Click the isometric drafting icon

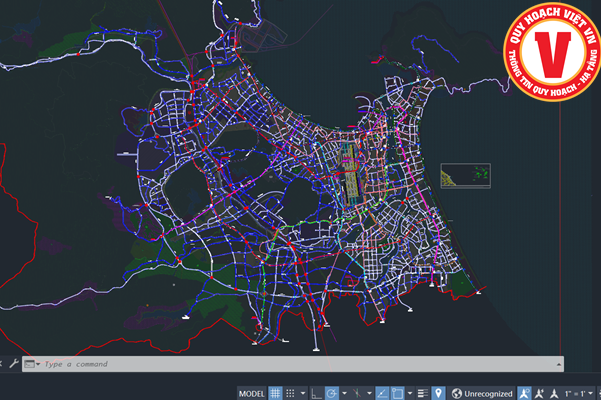[358, 393]
